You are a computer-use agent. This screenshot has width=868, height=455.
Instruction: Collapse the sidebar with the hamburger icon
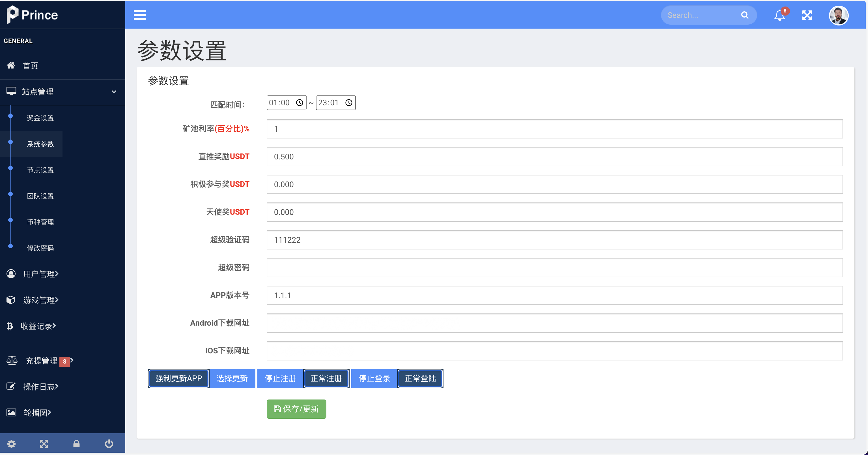point(140,15)
